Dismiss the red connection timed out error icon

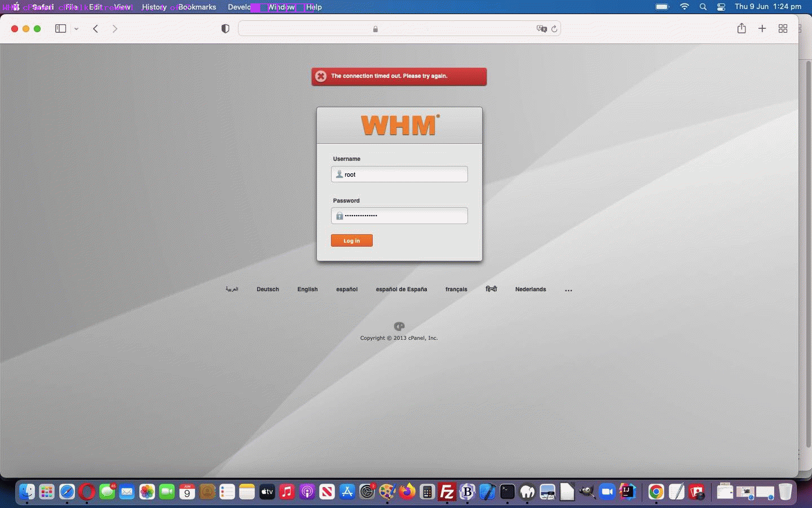click(321, 76)
